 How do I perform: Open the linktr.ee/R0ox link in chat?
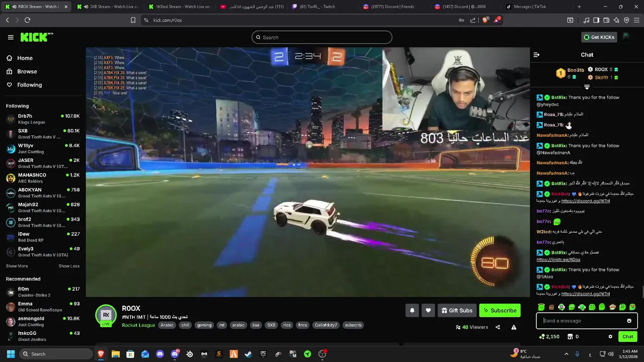[x=558, y=260]
